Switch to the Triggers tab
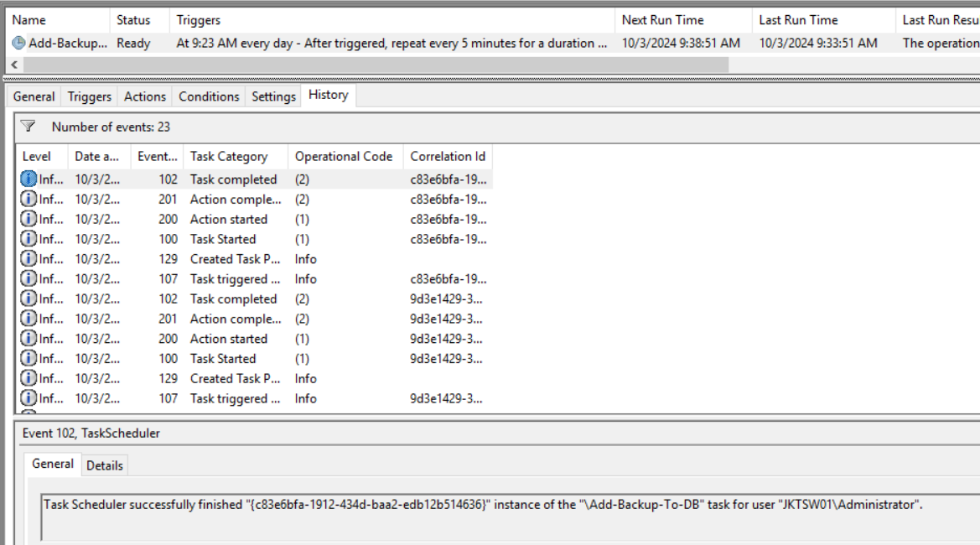980x545 pixels. 90,96
